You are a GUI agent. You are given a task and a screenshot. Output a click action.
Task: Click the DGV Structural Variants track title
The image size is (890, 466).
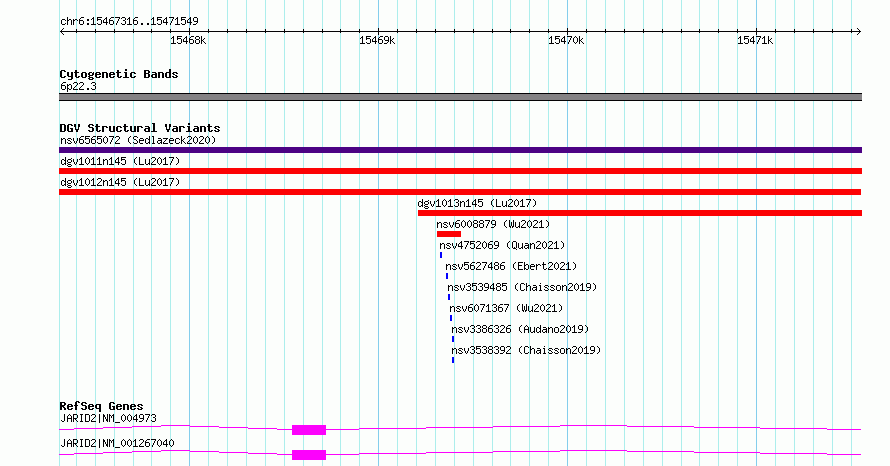tap(140, 128)
